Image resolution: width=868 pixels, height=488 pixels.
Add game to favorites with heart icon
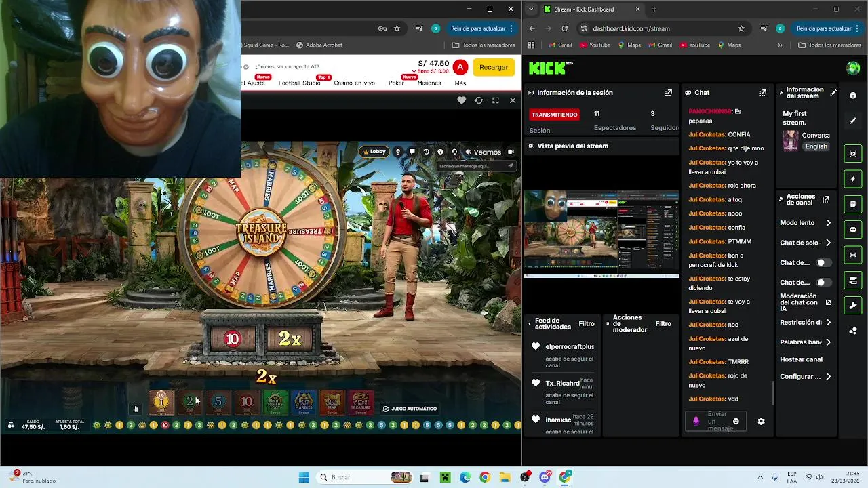pos(462,100)
